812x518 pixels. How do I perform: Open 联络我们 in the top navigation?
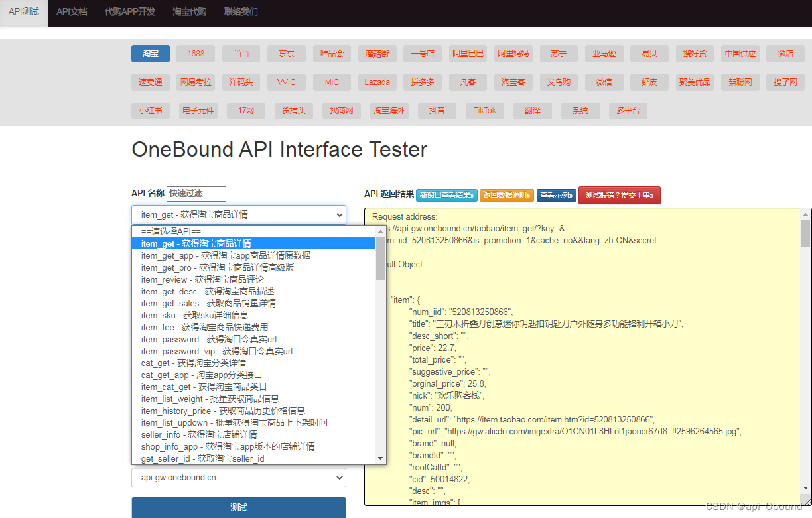pyautogui.click(x=241, y=12)
